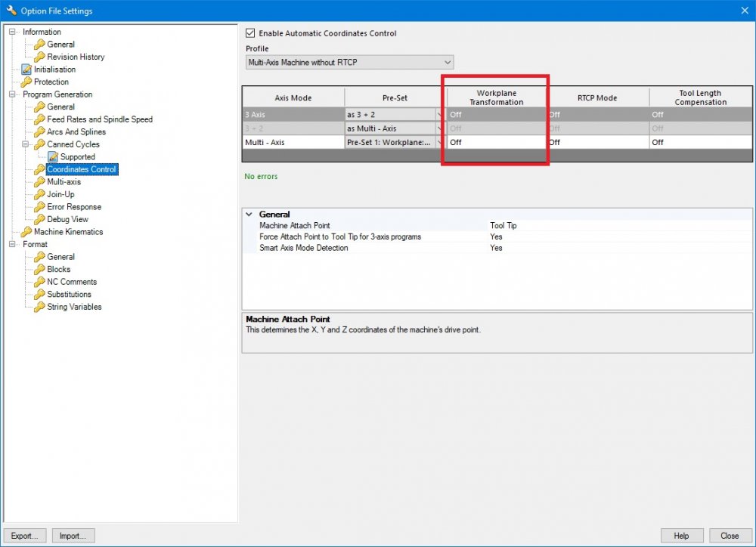Click the Initialisation page icon
Image resolution: width=756 pixels, height=547 pixels.
pyautogui.click(x=26, y=70)
